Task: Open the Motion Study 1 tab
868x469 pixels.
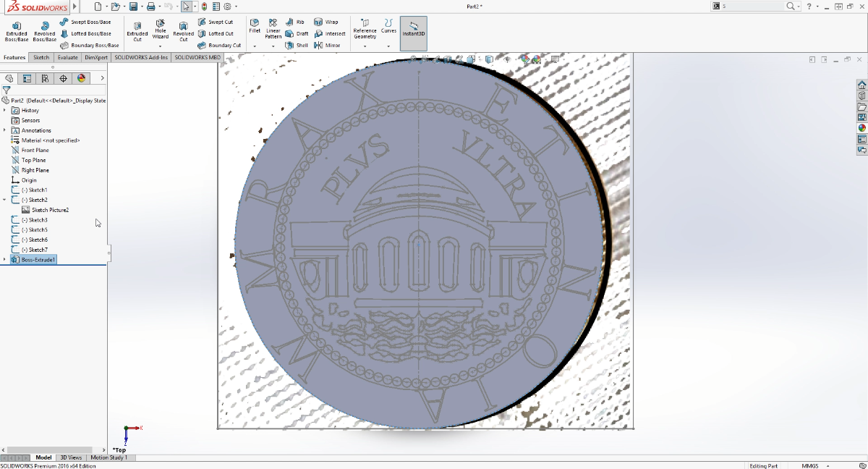Action: point(109,457)
